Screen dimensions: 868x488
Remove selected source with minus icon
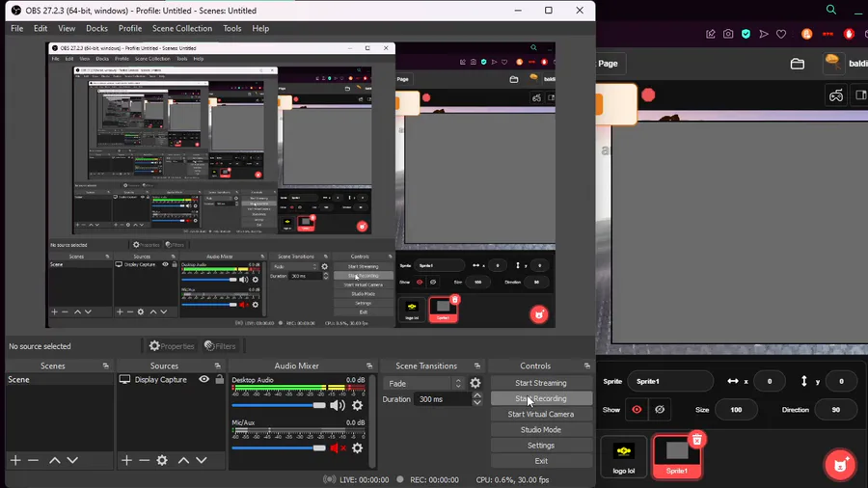[x=145, y=460]
